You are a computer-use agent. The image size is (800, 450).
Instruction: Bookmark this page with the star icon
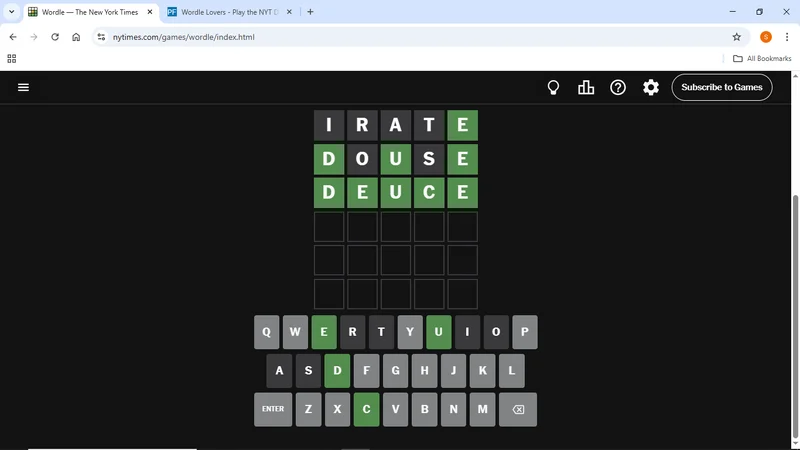click(736, 37)
